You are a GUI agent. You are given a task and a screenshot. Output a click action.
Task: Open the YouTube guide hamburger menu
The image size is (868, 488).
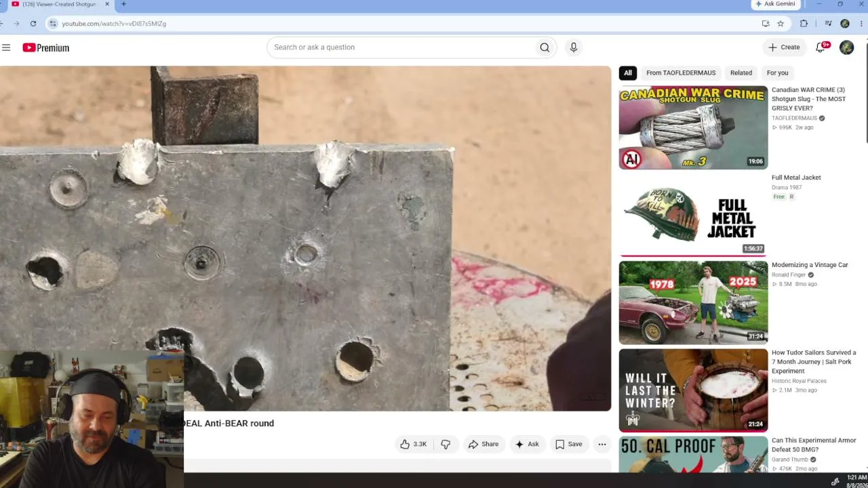pyautogui.click(x=6, y=47)
